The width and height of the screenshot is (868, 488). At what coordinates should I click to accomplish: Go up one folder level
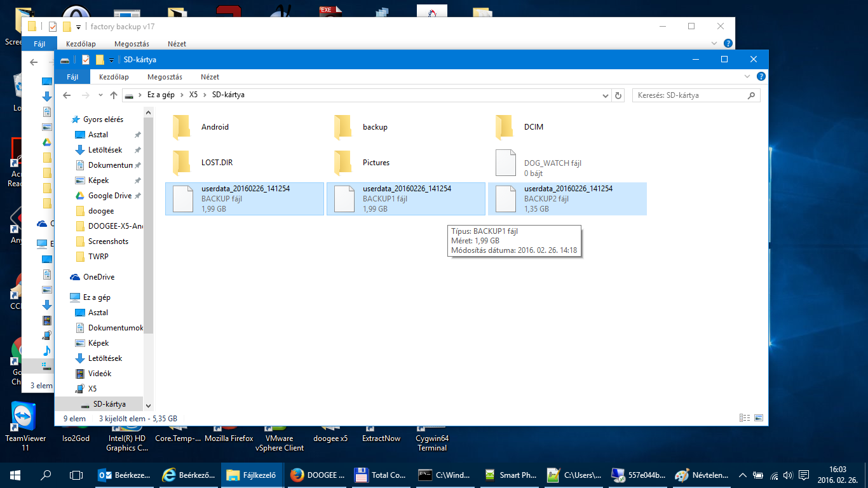pos(114,95)
